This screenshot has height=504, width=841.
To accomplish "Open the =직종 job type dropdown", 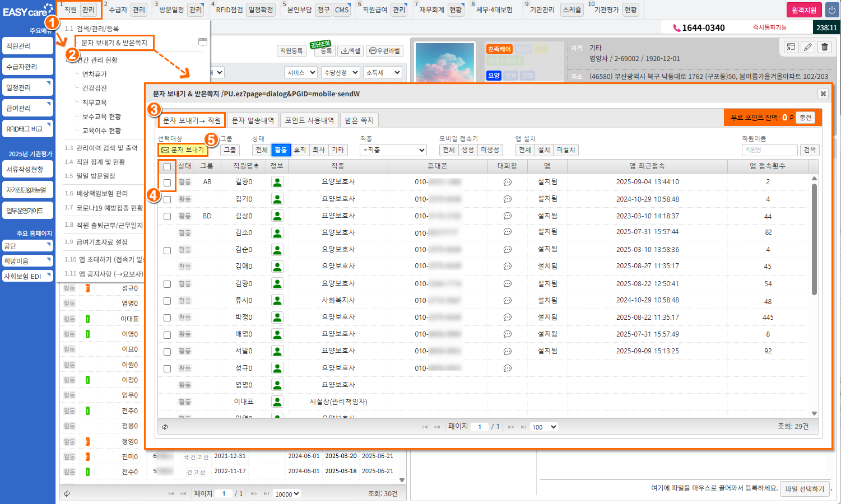I will pos(393,150).
